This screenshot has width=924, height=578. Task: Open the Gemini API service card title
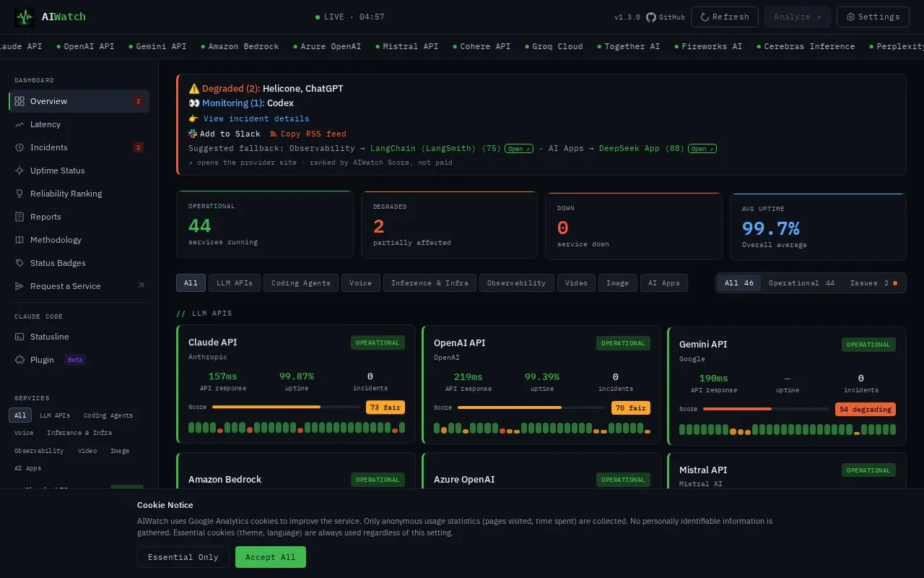pos(703,344)
